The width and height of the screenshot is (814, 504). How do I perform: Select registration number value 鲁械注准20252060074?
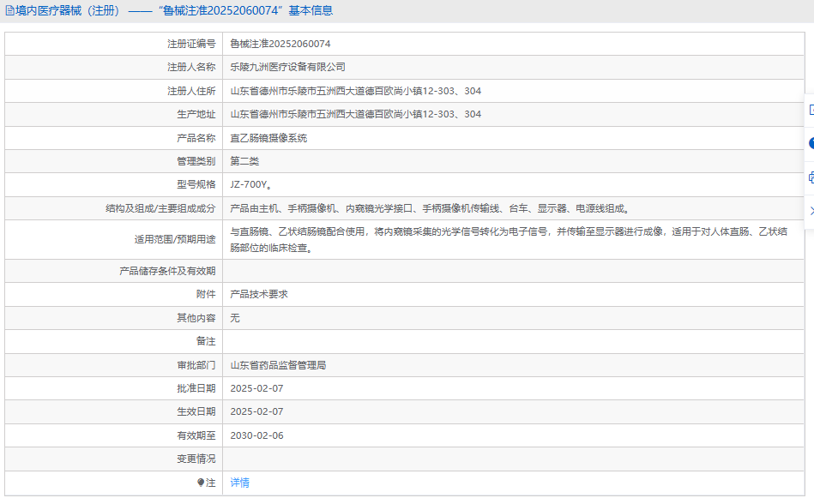(x=280, y=44)
